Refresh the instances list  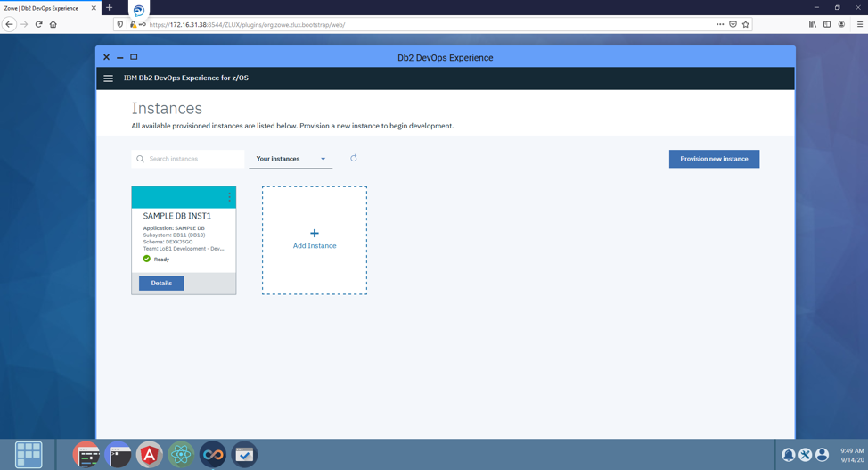tap(354, 159)
